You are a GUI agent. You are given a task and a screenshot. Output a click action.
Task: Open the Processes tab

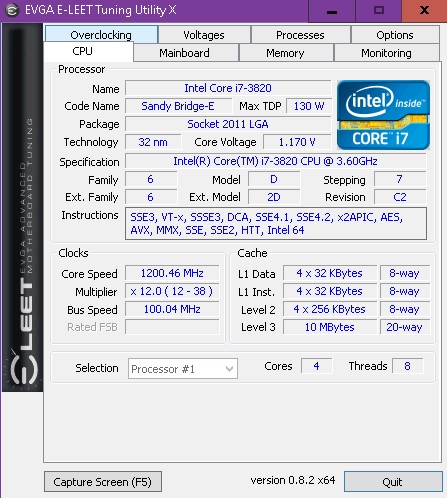[x=300, y=35]
